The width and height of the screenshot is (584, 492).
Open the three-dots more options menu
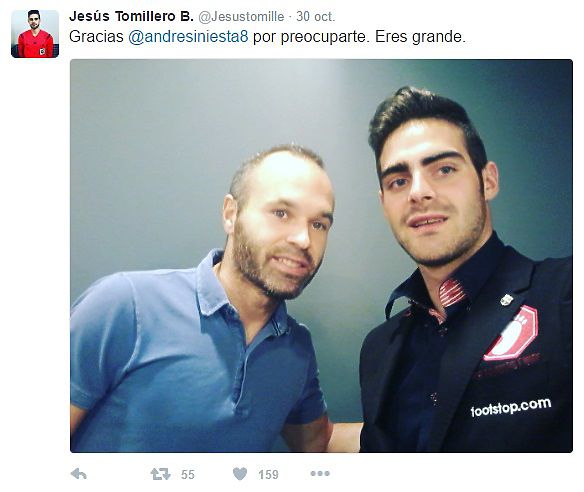coord(320,474)
